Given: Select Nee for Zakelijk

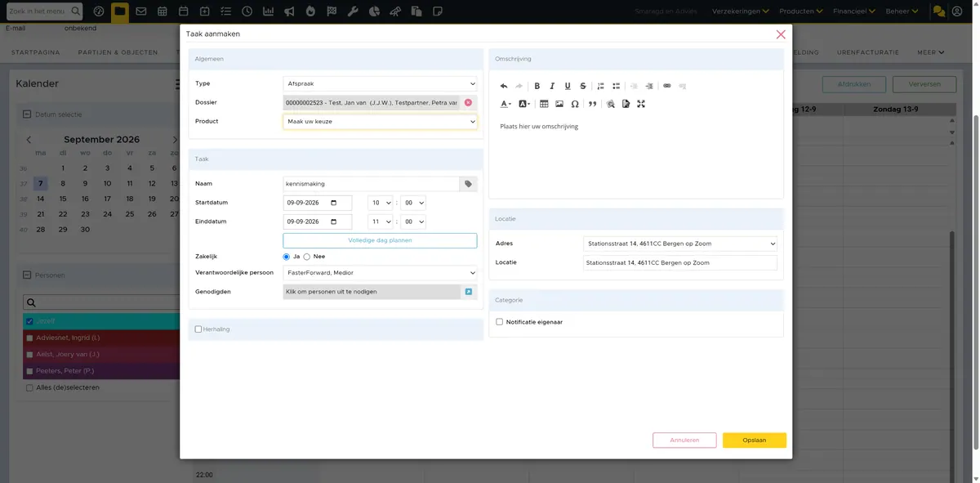Looking at the screenshot, I should [x=307, y=257].
